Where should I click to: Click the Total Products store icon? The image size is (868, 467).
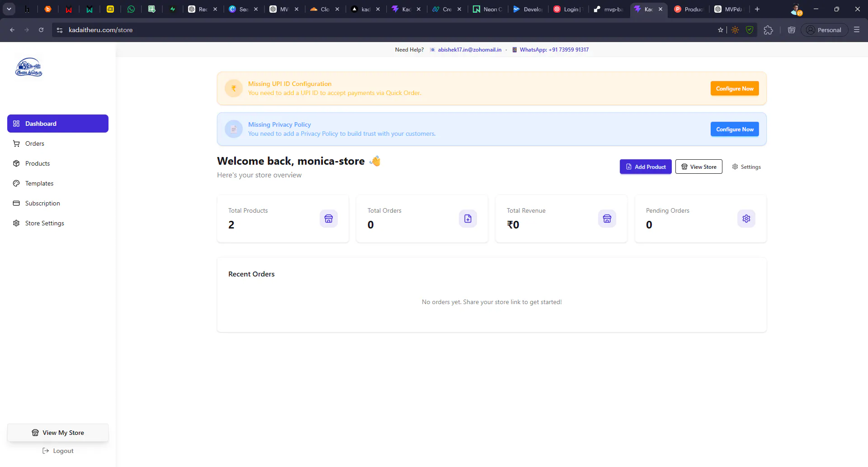[x=329, y=219]
